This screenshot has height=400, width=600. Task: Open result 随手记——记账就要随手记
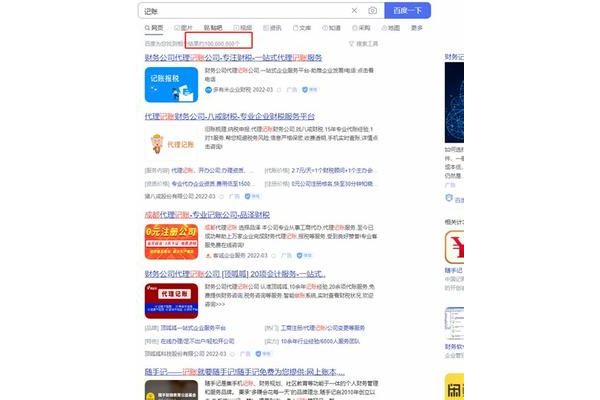(245, 372)
